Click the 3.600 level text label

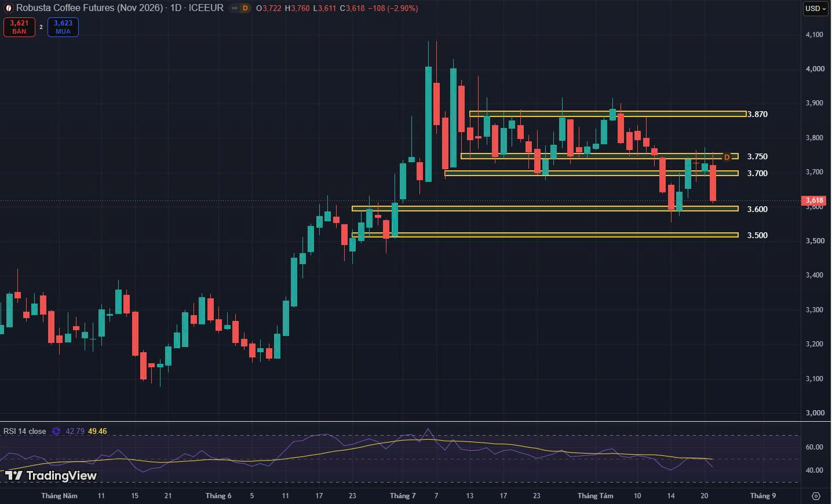tap(757, 209)
